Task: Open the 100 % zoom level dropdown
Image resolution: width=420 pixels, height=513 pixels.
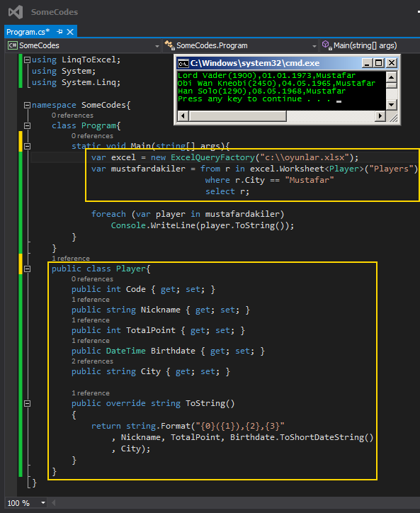Action: (43, 503)
